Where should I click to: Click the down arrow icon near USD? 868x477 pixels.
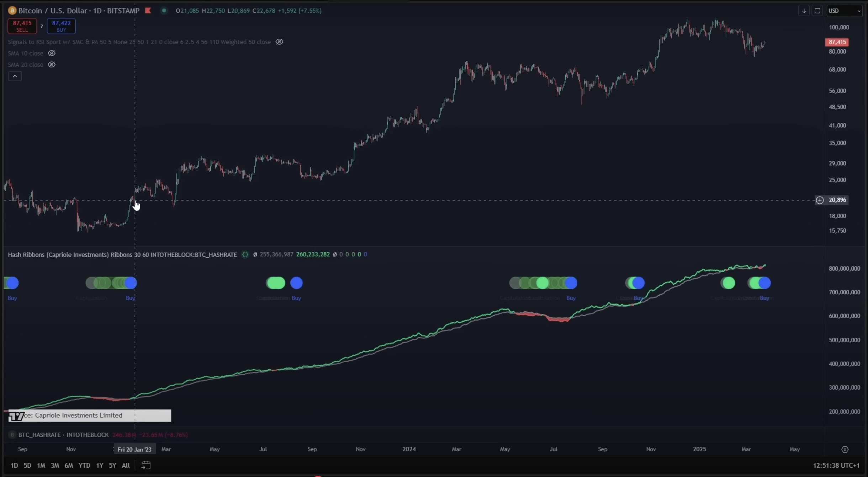coord(804,11)
